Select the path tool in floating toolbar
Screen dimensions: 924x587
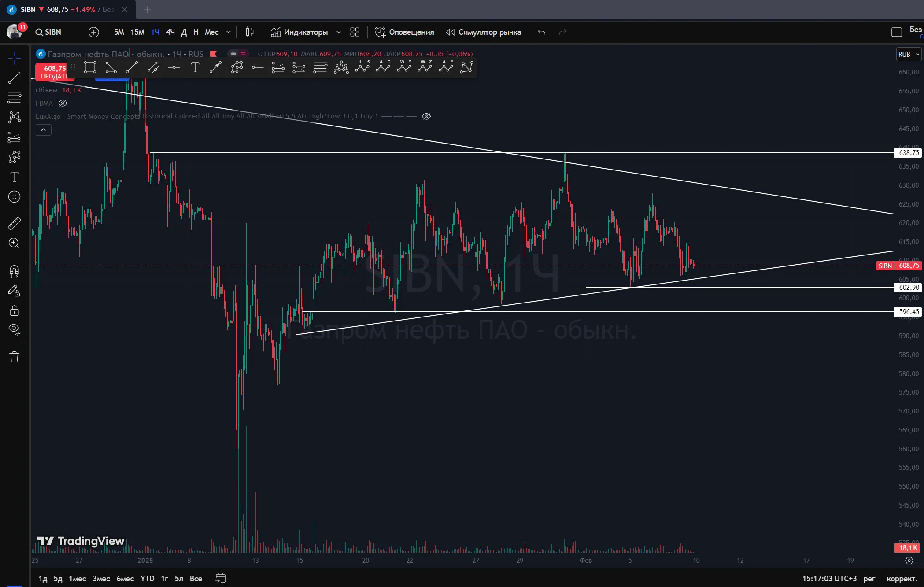[237, 67]
